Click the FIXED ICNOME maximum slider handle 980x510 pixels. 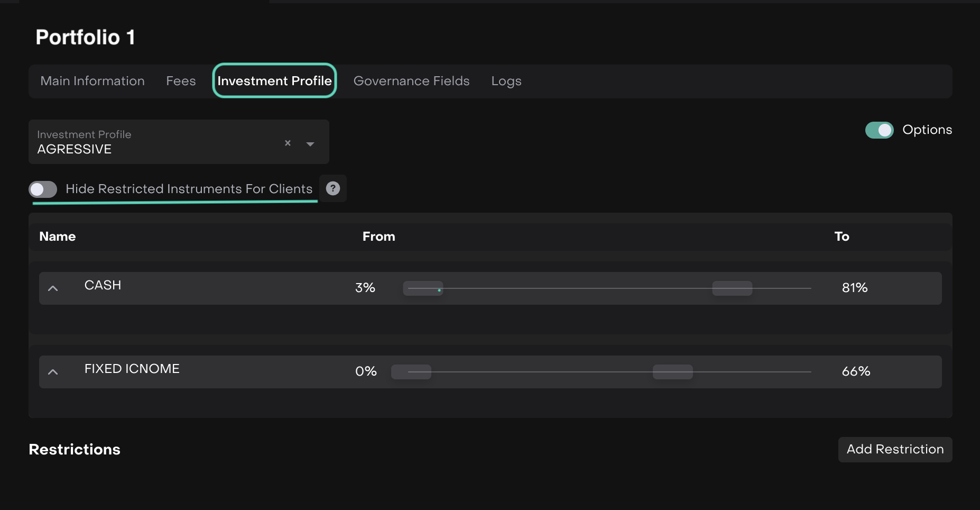[672, 372]
